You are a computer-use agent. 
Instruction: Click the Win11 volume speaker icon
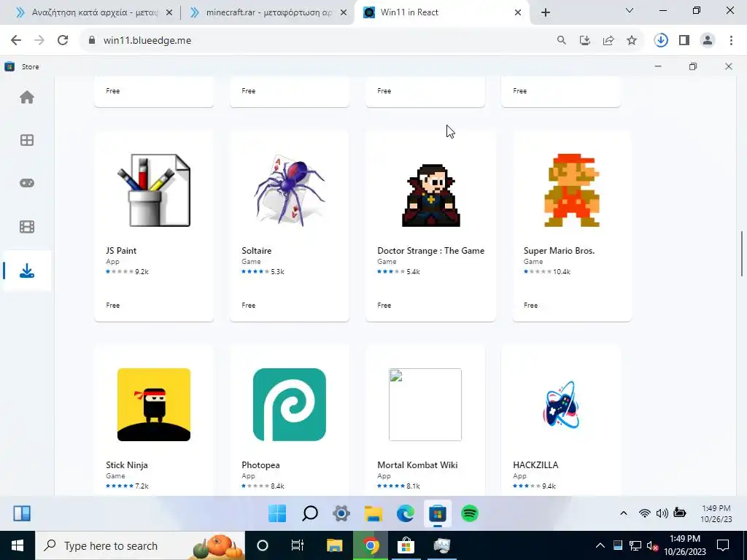[662, 513]
